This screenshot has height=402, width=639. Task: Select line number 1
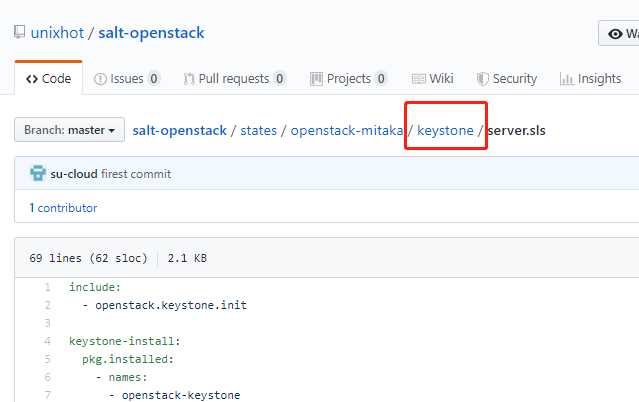click(x=48, y=287)
